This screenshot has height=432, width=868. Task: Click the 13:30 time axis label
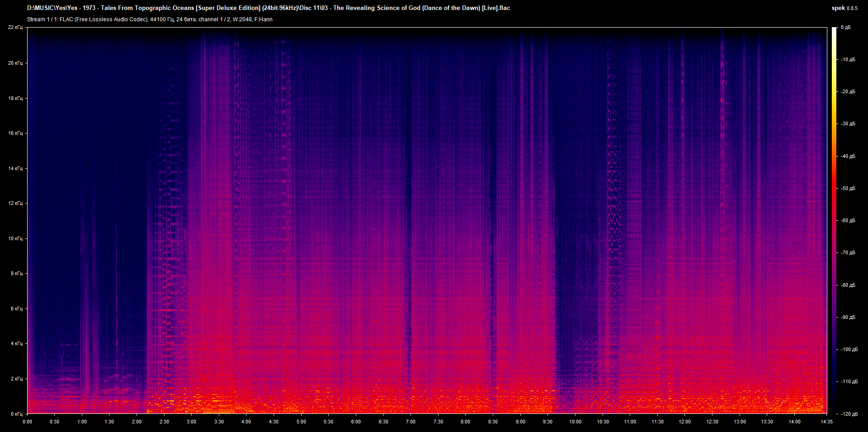[767, 422]
